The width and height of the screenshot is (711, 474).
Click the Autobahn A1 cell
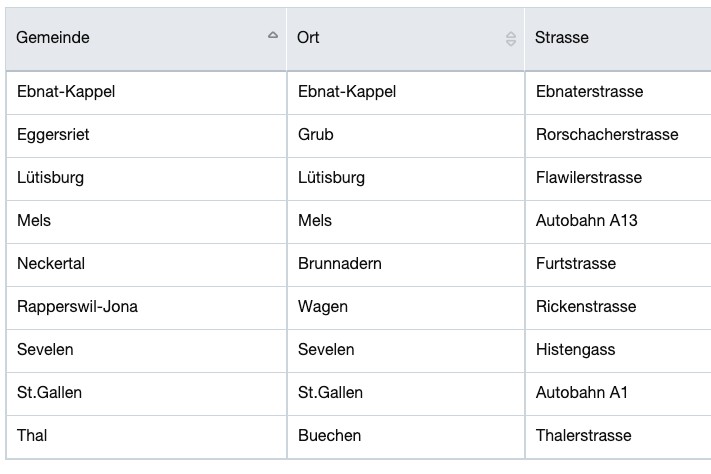point(618,394)
